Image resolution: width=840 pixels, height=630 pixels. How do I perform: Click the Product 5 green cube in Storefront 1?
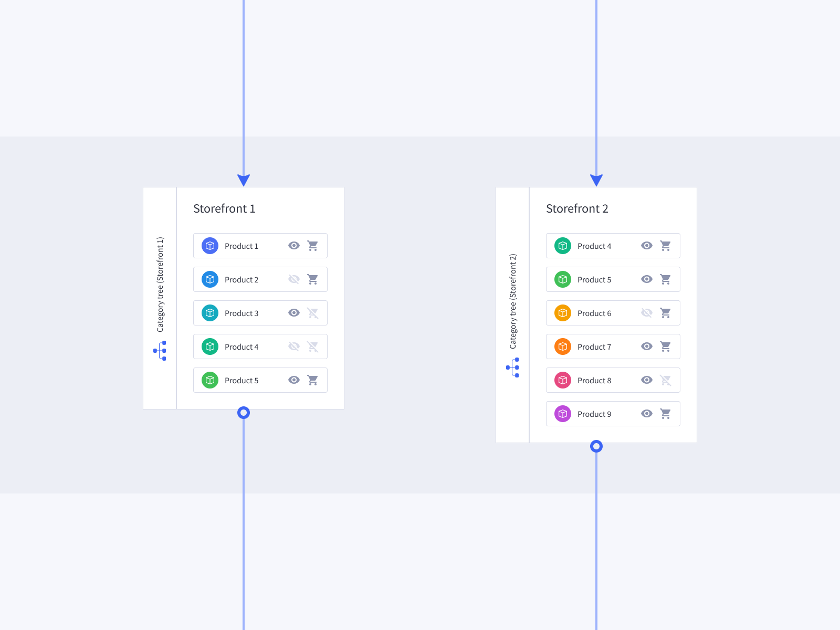coord(209,380)
